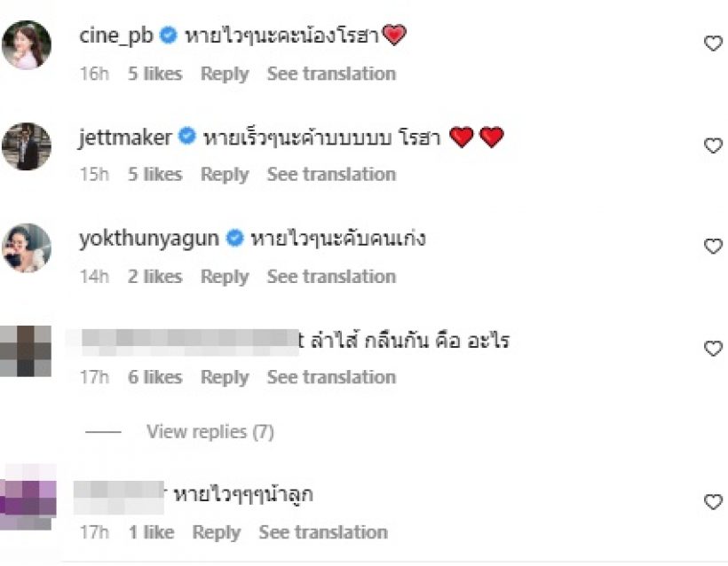Open the yokthunyagun username link
The height and width of the screenshot is (566, 728).
click(x=148, y=239)
